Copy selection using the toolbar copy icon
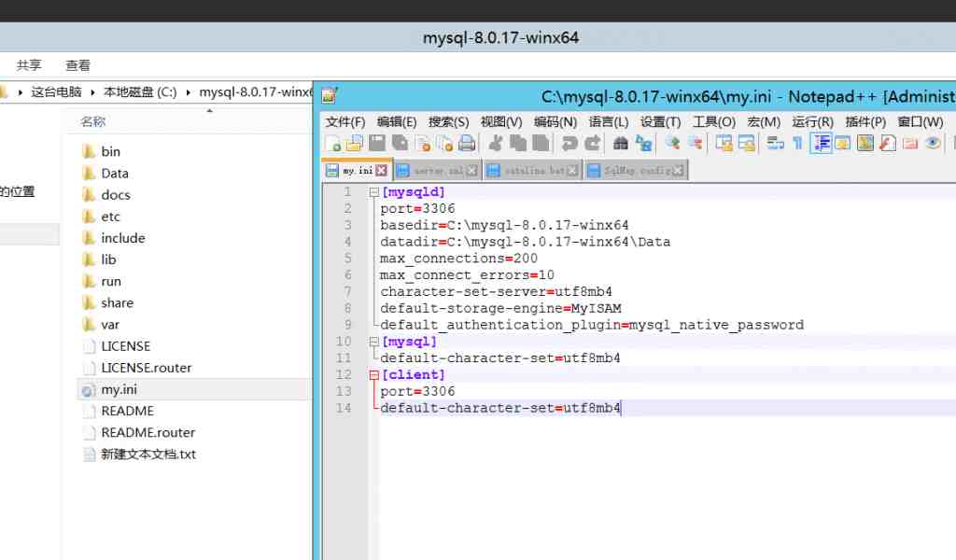Viewport: 956px width, 560px height. (x=518, y=143)
